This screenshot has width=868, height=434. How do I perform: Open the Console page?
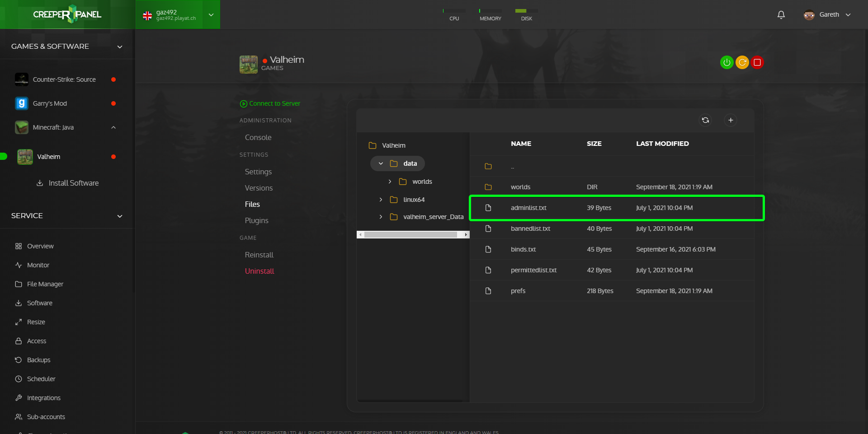(x=258, y=137)
